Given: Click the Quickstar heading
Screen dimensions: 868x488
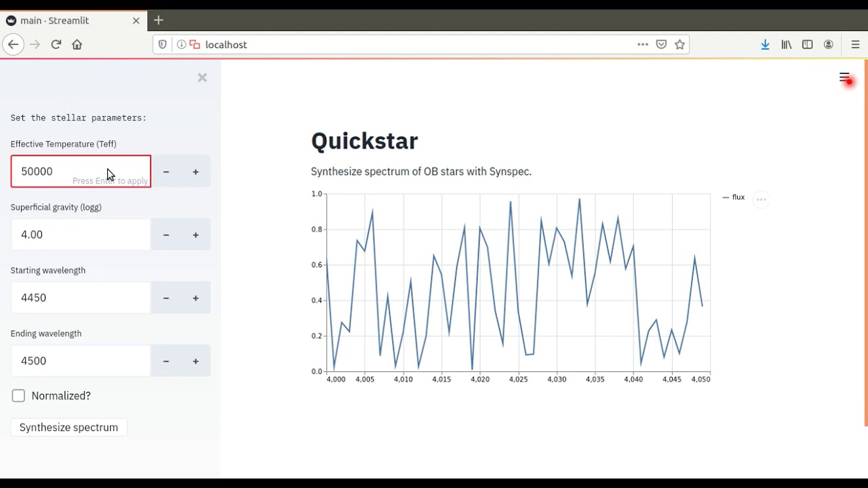Looking at the screenshot, I should click(x=364, y=141).
